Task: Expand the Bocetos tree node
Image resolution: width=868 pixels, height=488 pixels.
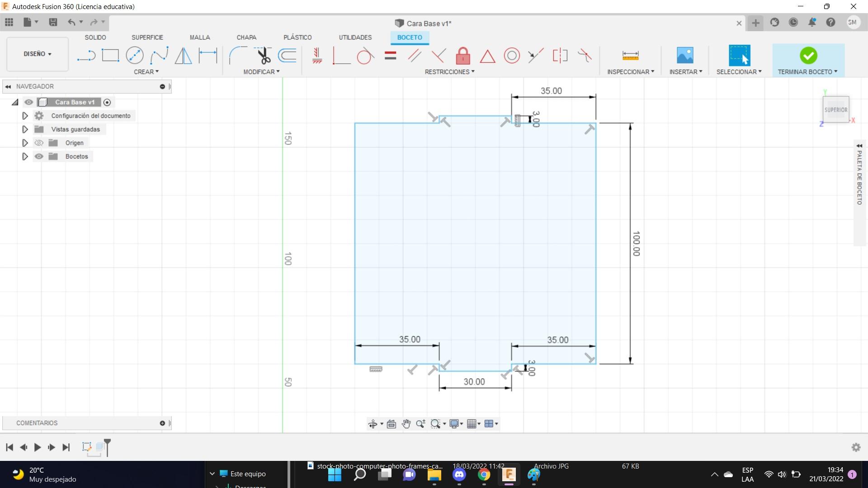Action: click(25, 156)
